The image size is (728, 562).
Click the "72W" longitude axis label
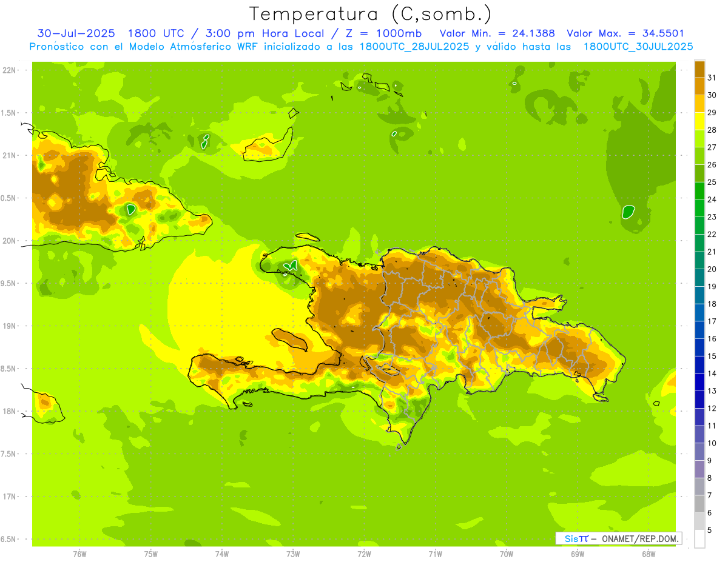click(x=364, y=554)
